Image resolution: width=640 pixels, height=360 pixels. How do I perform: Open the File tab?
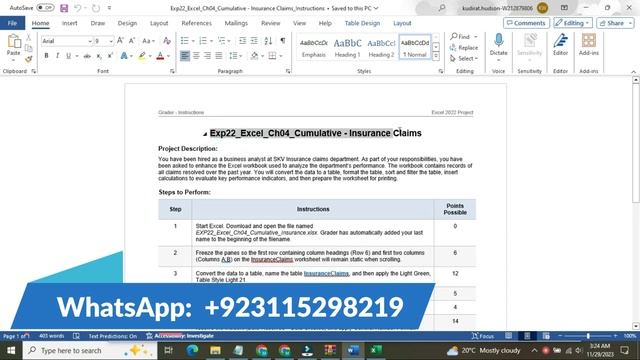coord(12,23)
